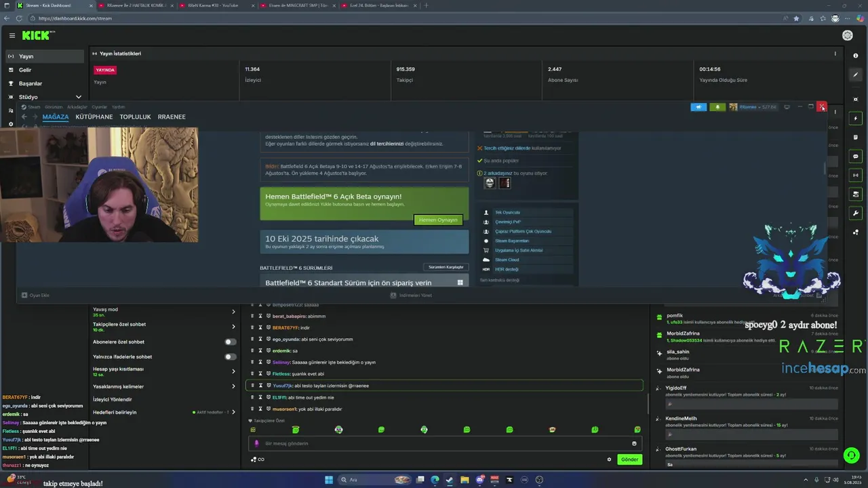Expand the Yavaş mod setting
The width and height of the screenshot is (868, 488).
pyautogui.click(x=233, y=312)
